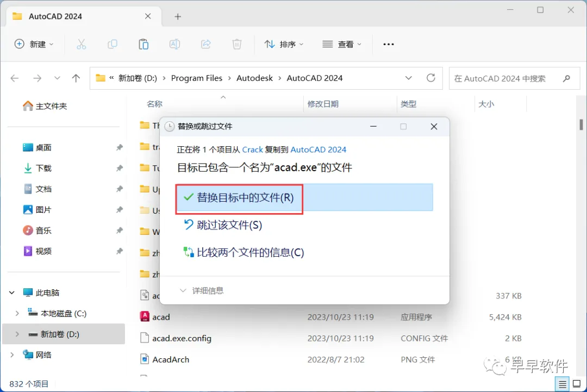Screen dimensions: 587x392
Task: Go up one folder level arrow
Action: 76,78
